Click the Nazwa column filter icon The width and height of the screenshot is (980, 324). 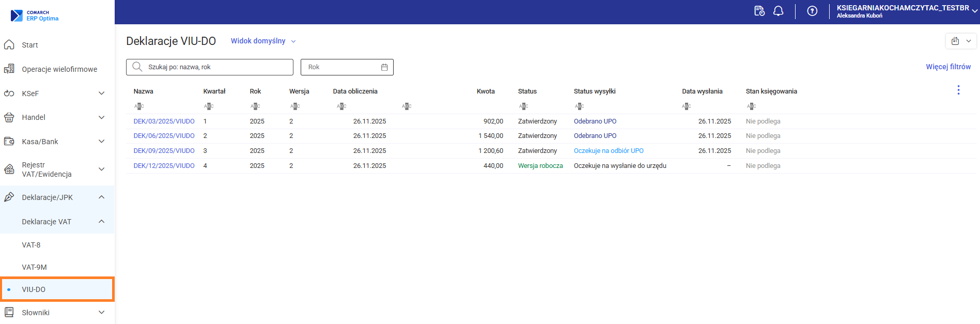(x=139, y=106)
